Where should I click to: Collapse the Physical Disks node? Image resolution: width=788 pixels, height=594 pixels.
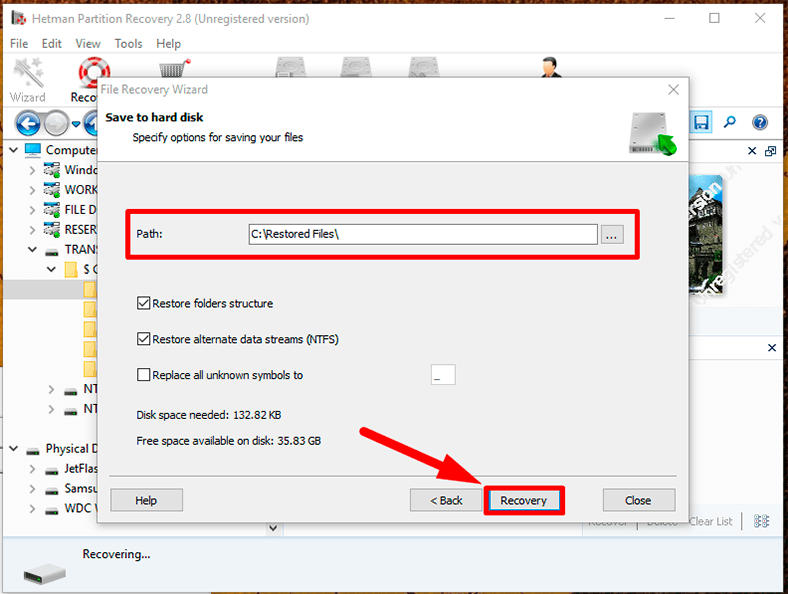(x=14, y=448)
